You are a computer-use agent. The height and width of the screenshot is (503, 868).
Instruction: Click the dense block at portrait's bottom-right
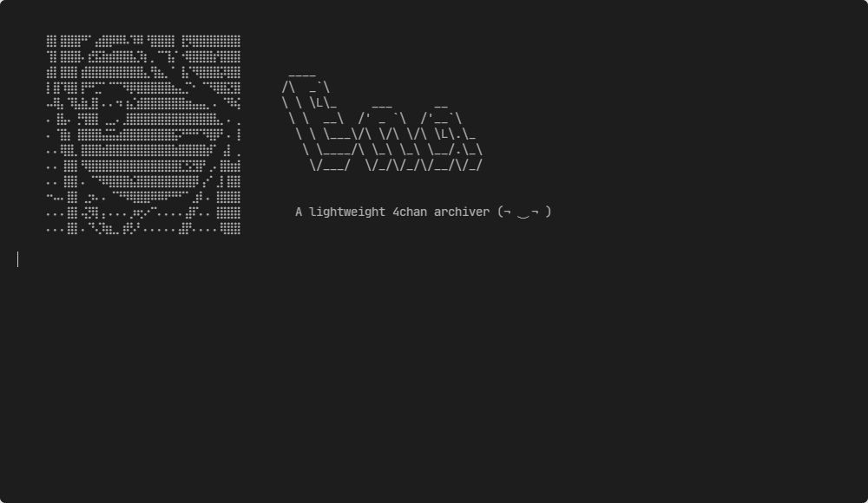228,213
